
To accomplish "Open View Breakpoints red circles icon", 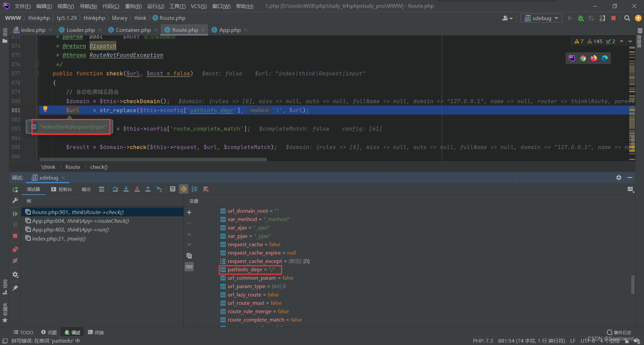I will (15, 250).
